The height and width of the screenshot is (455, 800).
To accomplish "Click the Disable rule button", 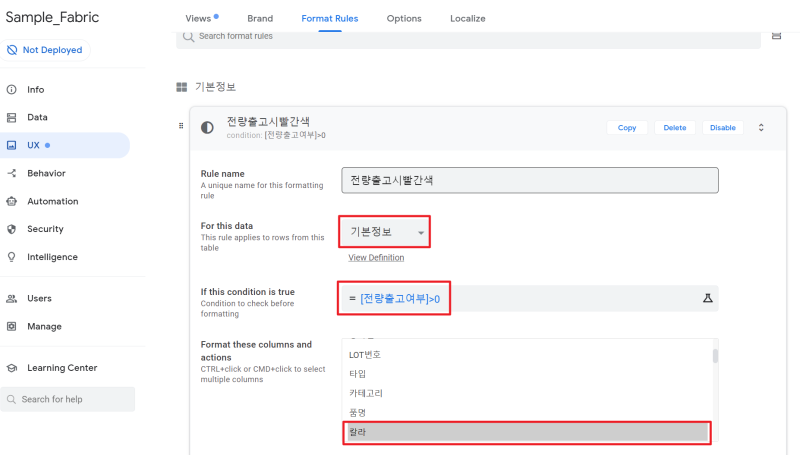I will [x=722, y=128].
